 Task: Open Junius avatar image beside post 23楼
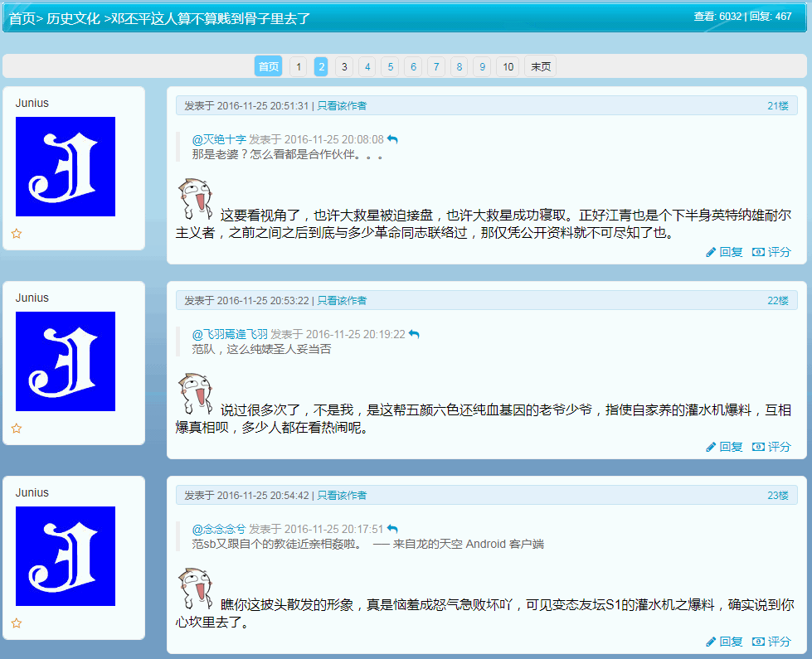click(66, 556)
